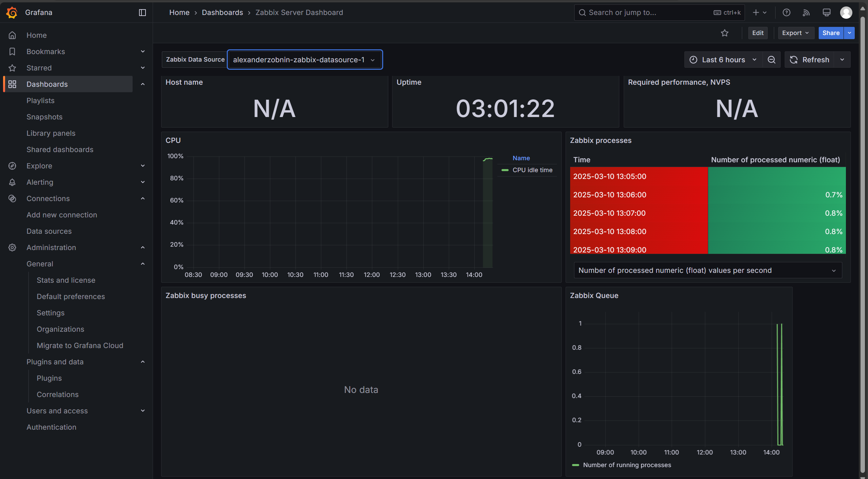Toggle CPU idle time series in legend
868x479 pixels.
click(x=532, y=170)
